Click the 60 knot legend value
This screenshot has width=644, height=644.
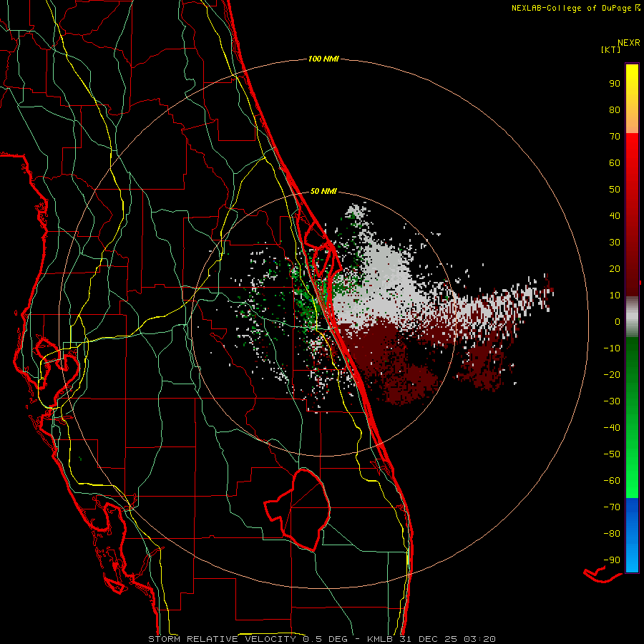(x=615, y=162)
